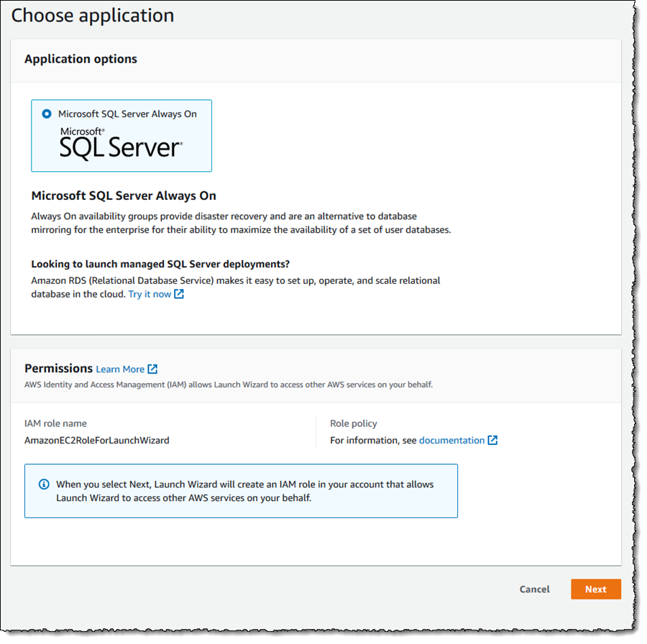Click the Cancel button
The height and width of the screenshot is (644, 647).
(534, 589)
